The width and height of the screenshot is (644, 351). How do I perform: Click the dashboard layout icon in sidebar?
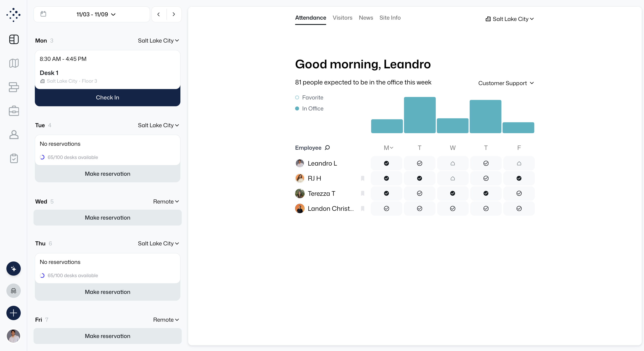pos(14,39)
